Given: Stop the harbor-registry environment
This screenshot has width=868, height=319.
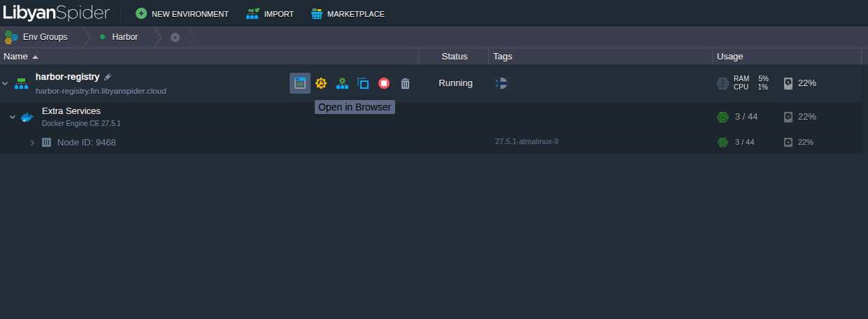Looking at the screenshot, I should pyautogui.click(x=384, y=83).
